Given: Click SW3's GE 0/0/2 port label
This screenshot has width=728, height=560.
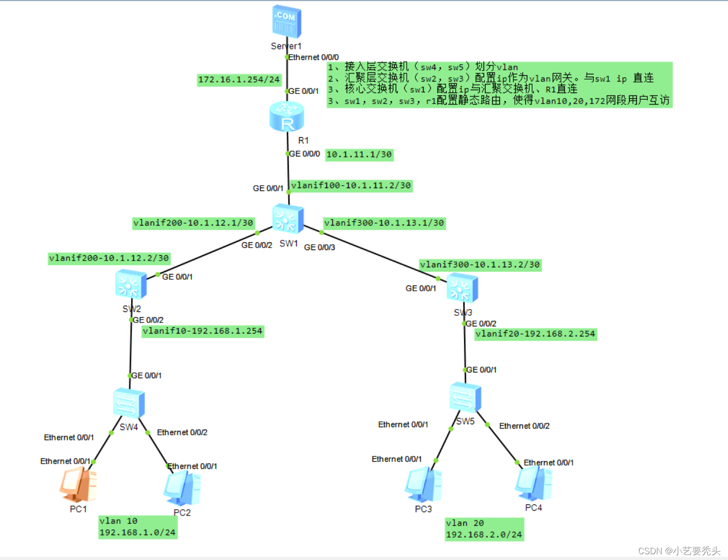Looking at the screenshot, I should [x=481, y=324].
